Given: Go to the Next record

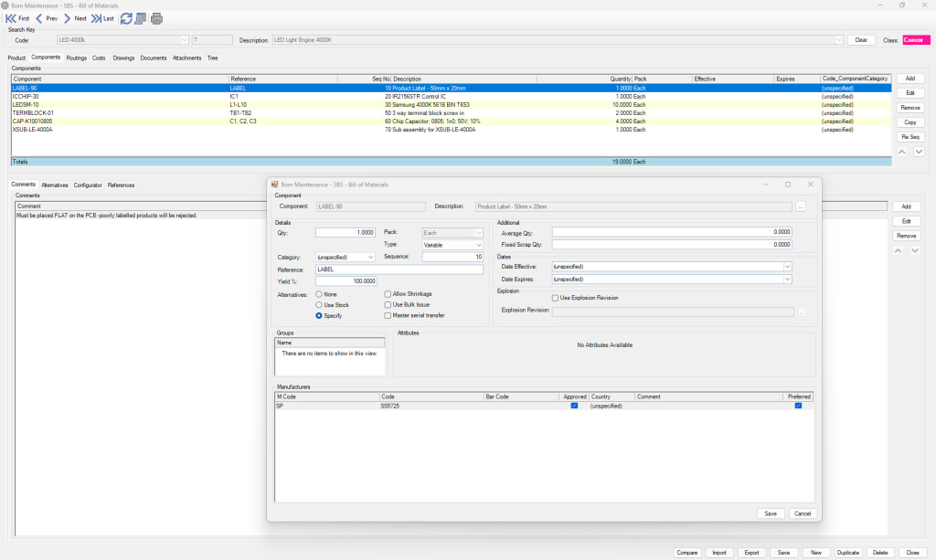Looking at the screenshot, I should tap(75, 18).
